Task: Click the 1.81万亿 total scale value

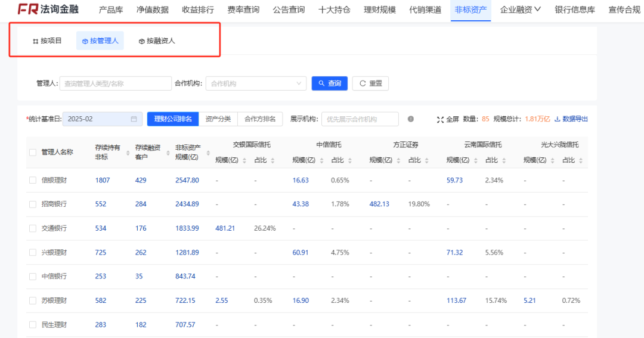Action: 537,119
